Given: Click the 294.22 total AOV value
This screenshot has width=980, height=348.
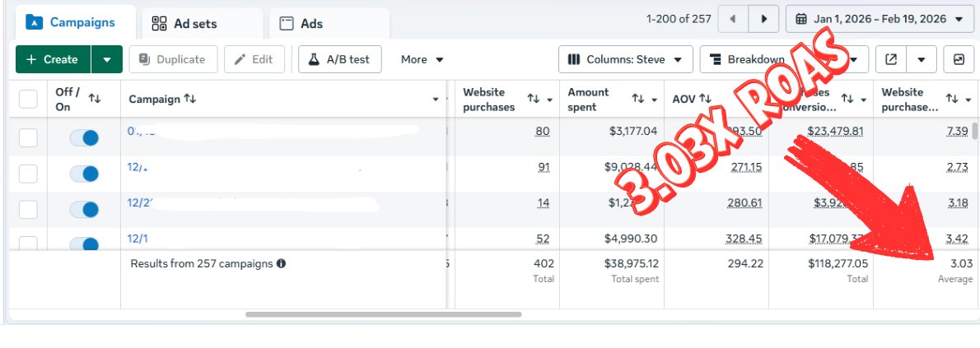Looking at the screenshot, I should [745, 263].
